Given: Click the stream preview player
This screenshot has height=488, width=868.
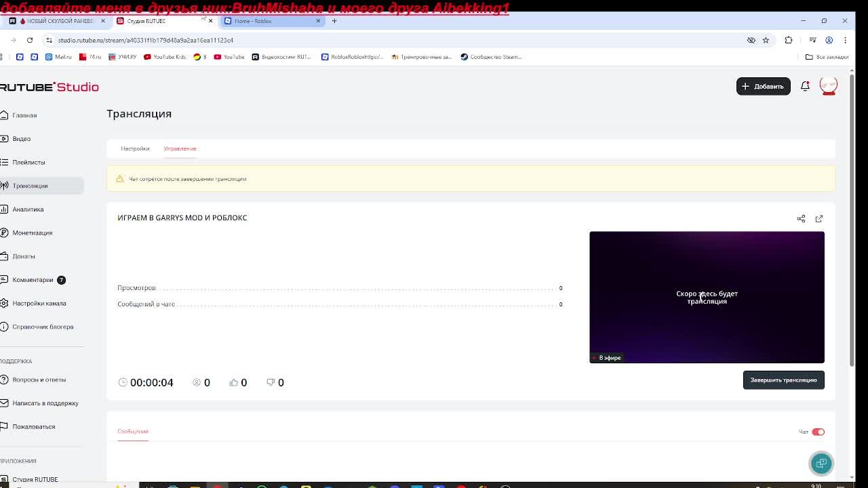Looking at the screenshot, I should (707, 297).
